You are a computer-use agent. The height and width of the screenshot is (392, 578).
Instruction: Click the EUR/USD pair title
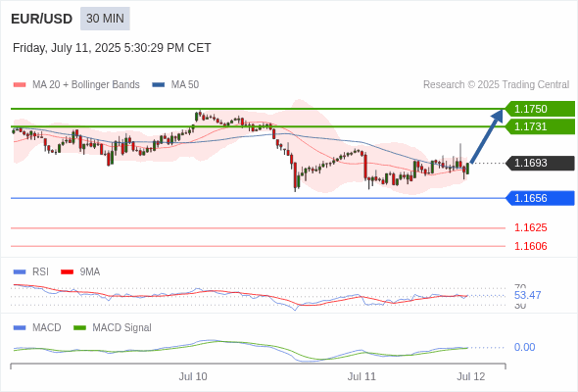point(42,19)
